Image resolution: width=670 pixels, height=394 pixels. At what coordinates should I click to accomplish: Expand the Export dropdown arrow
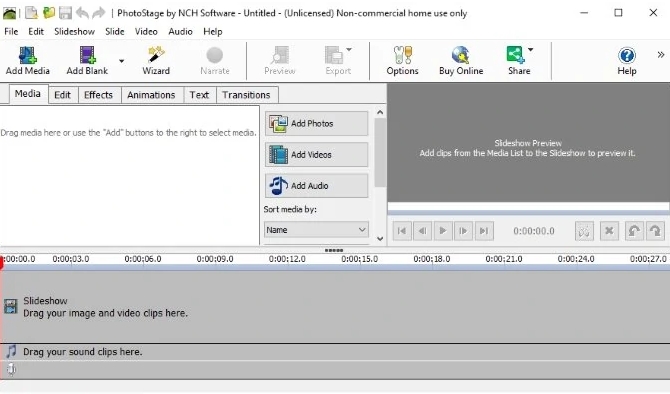point(349,50)
